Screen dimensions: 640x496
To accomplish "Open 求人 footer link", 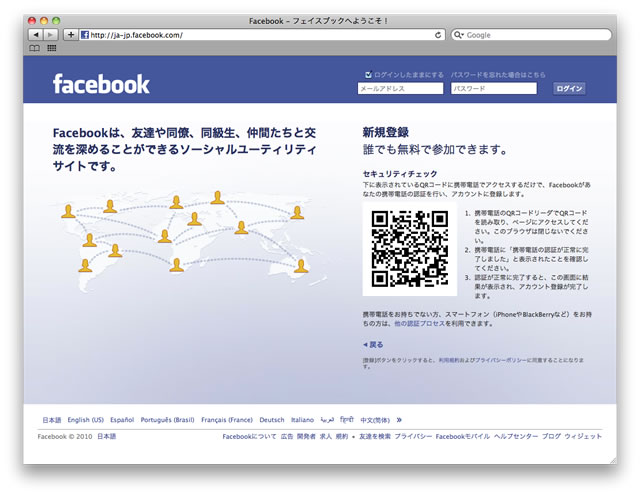I will click(326, 436).
